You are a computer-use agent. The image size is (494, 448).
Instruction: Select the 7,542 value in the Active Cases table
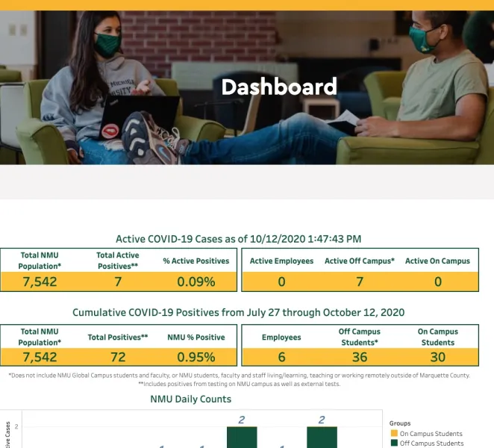coord(40,281)
